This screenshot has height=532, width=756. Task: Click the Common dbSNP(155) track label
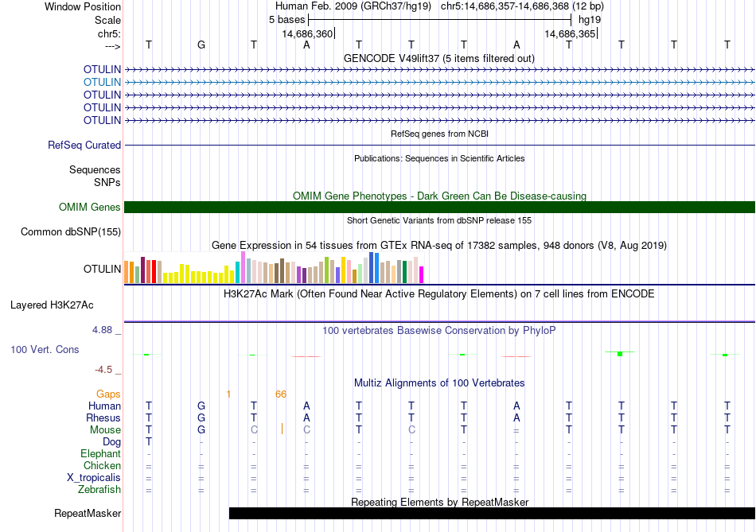click(x=71, y=231)
